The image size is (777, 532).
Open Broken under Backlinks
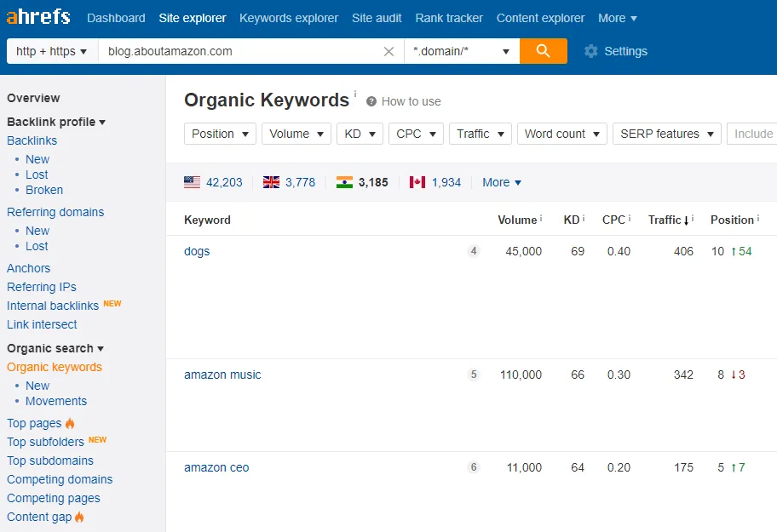pos(44,190)
